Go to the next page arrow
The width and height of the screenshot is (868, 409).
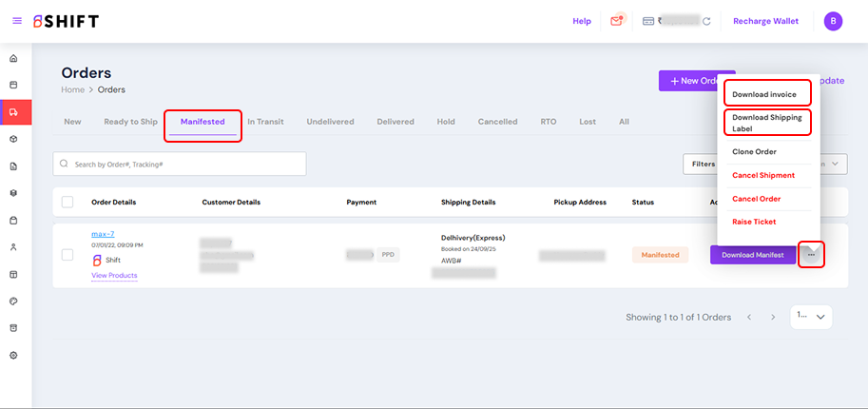click(x=773, y=317)
